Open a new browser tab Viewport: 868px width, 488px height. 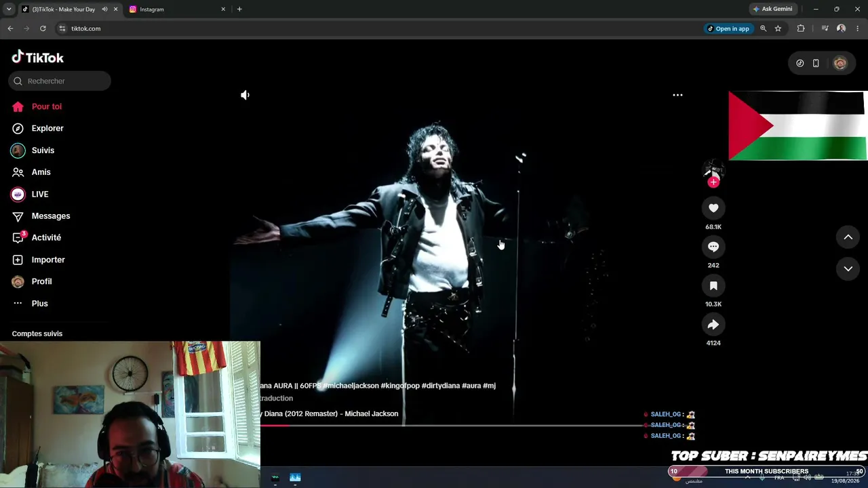pyautogui.click(x=239, y=9)
